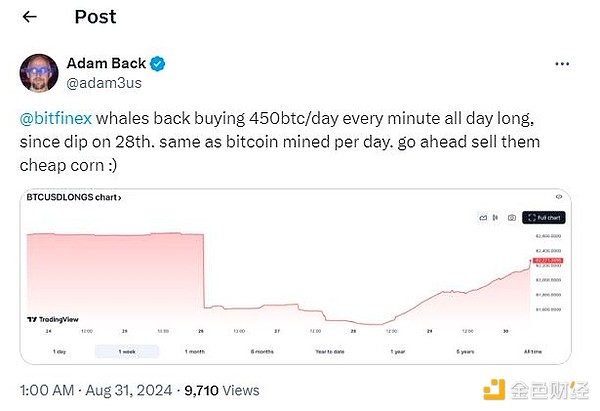
Task: Select the 1 month range tab
Action: coord(195,351)
